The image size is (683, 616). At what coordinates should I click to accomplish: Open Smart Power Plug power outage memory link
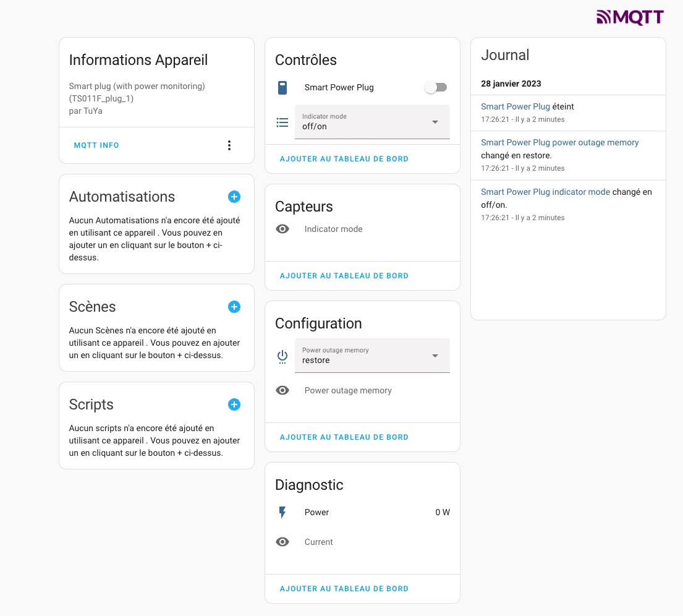point(560,142)
